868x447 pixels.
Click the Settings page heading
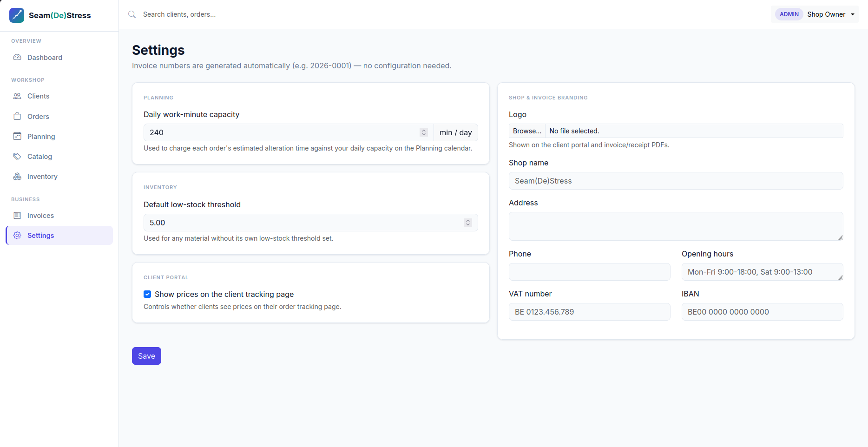click(158, 50)
